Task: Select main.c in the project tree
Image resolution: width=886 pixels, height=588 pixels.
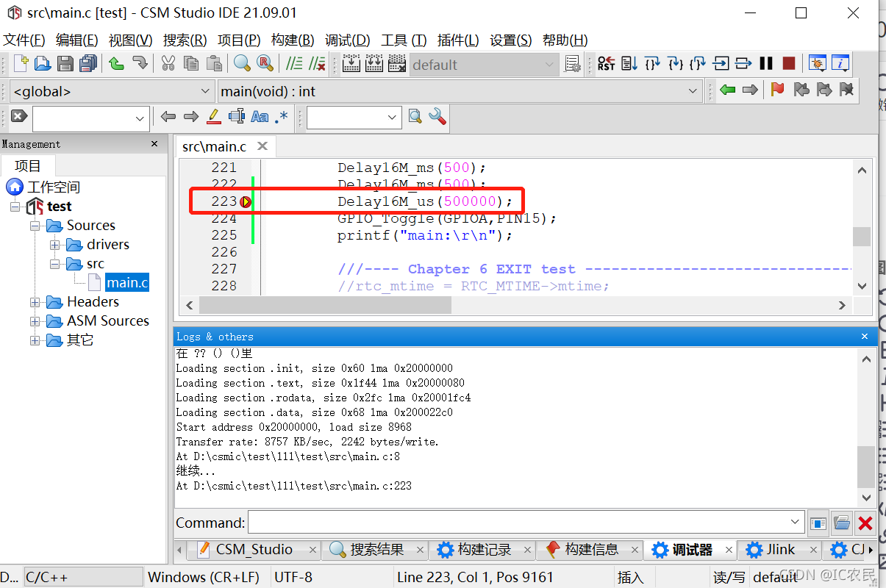Action: (126, 283)
